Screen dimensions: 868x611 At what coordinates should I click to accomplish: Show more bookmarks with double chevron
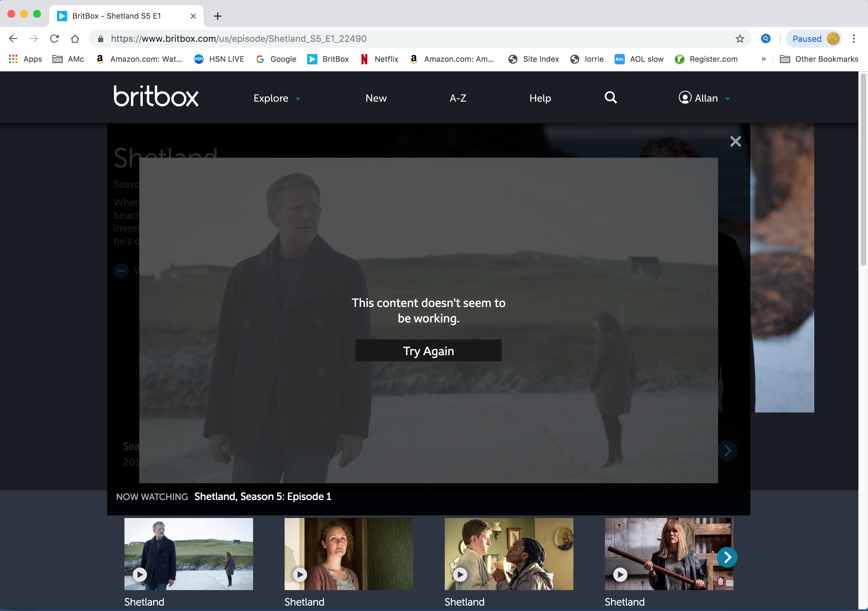point(764,59)
